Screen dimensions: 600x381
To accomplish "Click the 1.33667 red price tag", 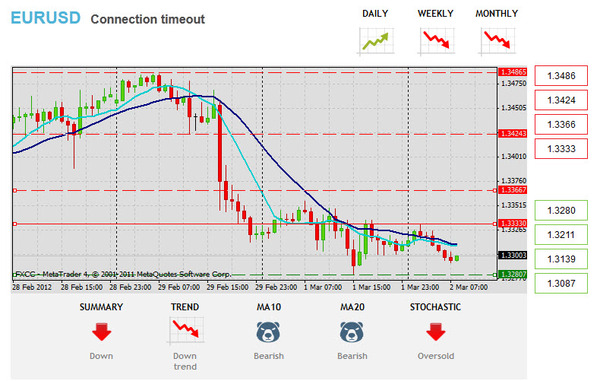I will 513,190.
